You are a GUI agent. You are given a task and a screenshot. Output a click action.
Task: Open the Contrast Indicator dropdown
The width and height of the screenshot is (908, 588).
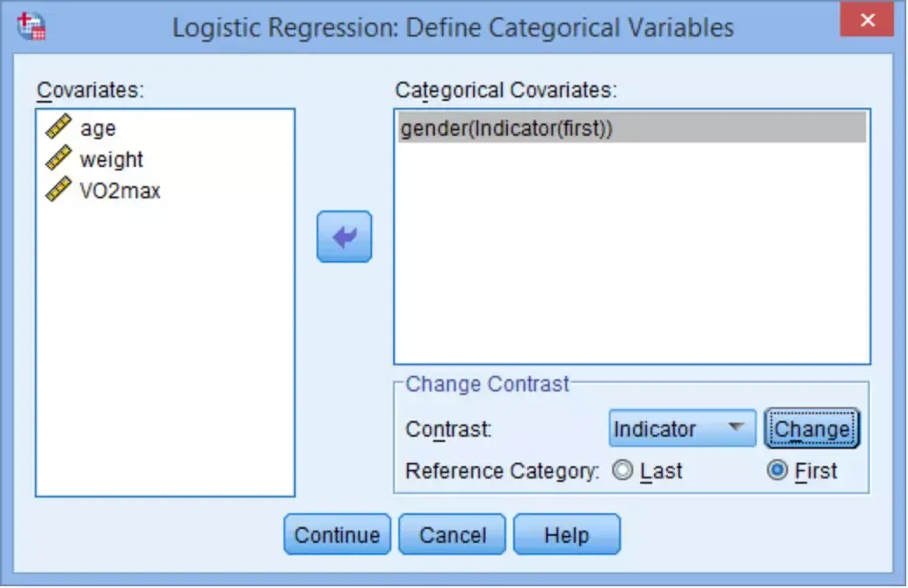click(x=682, y=428)
